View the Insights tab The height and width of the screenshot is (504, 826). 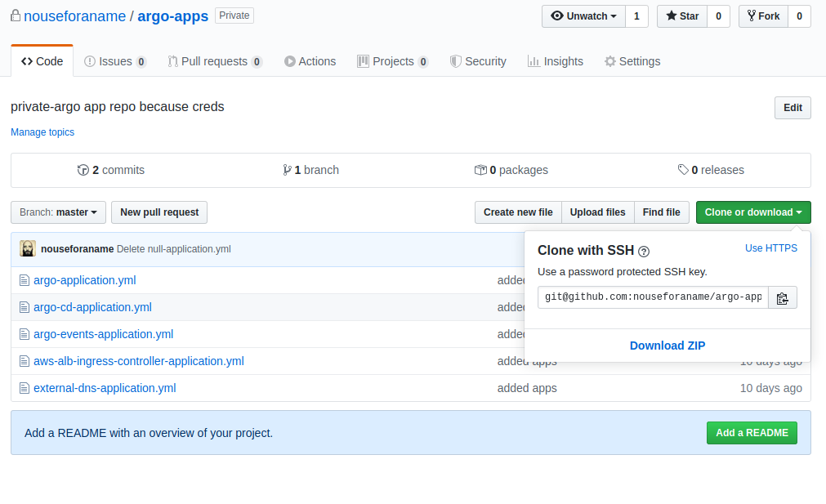click(x=556, y=61)
